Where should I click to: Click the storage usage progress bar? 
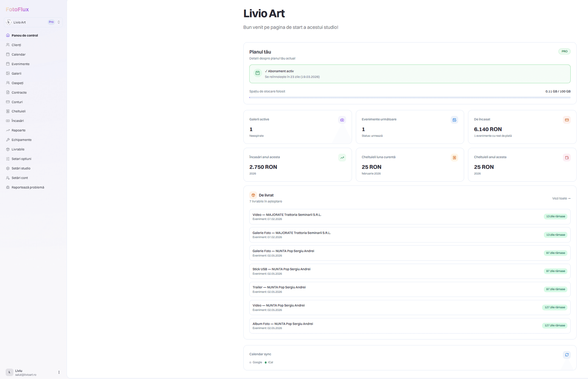pos(410,97)
